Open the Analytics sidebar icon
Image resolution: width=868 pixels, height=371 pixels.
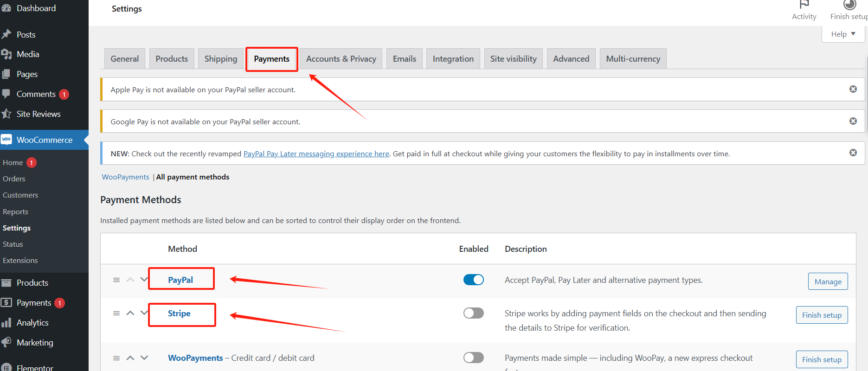[x=6, y=323]
